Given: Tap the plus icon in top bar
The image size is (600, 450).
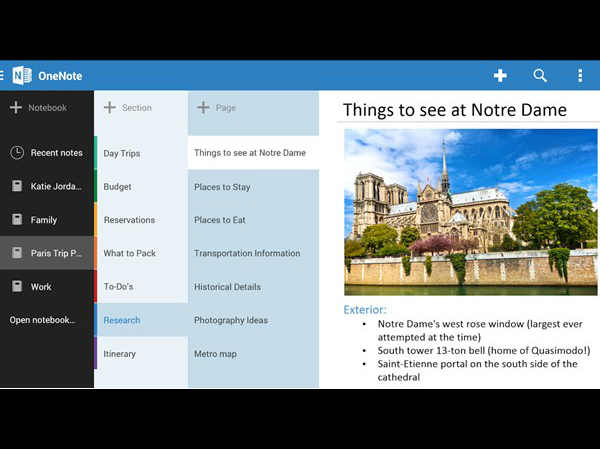Looking at the screenshot, I should 500,76.
